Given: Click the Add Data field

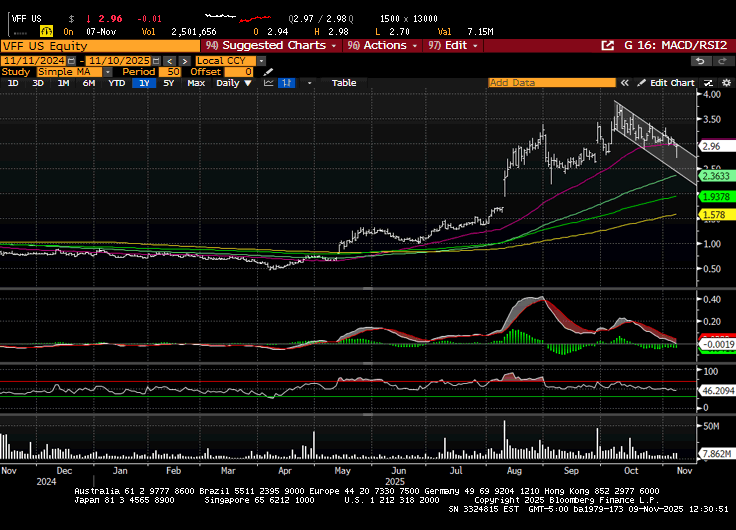Looking at the screenshot, I should point(552,83).
